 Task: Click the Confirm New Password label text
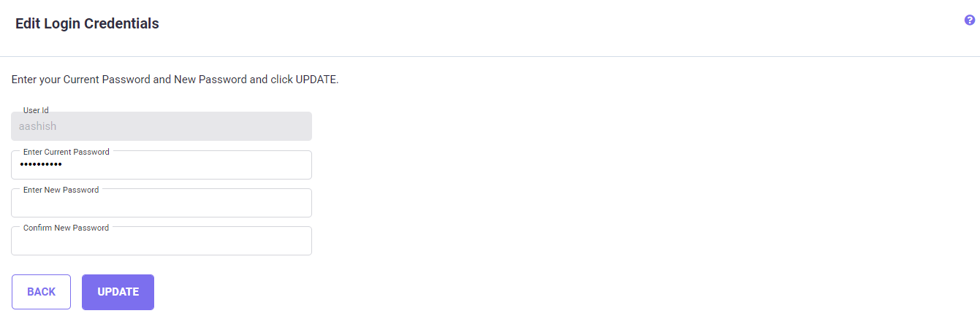[x=66, y=228]
